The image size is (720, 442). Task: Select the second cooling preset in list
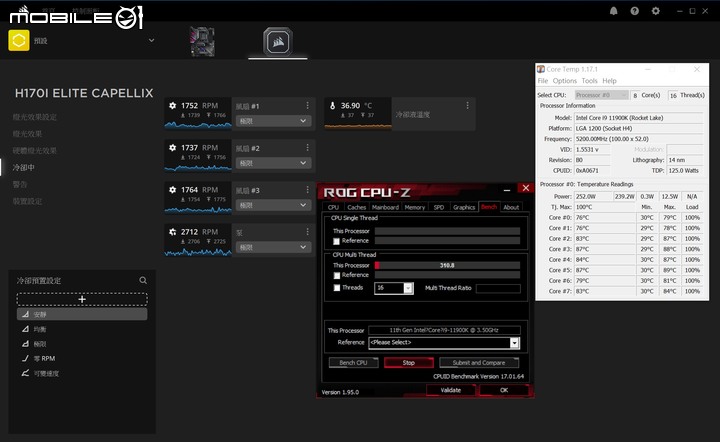(x=82, y=329)
